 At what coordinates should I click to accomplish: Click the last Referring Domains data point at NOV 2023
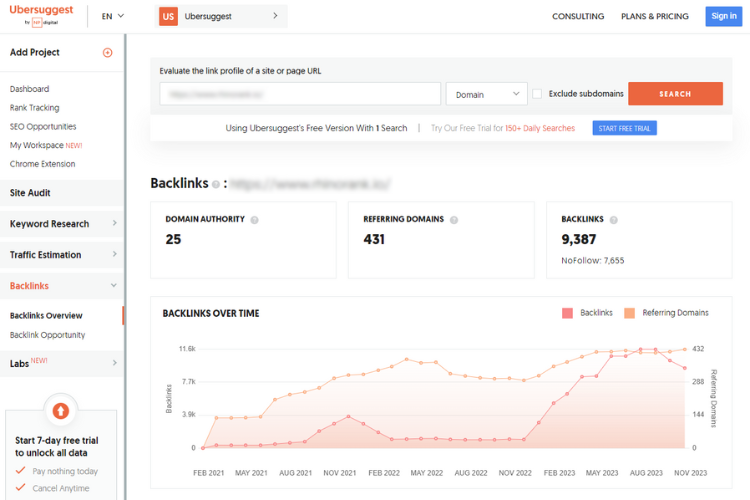click(685, 349)
